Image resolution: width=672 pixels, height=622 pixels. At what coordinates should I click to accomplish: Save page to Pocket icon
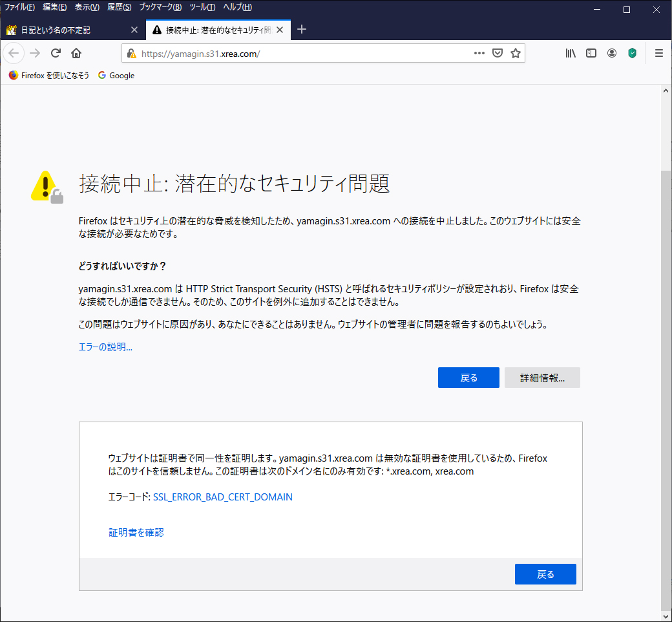pos(498,53)
